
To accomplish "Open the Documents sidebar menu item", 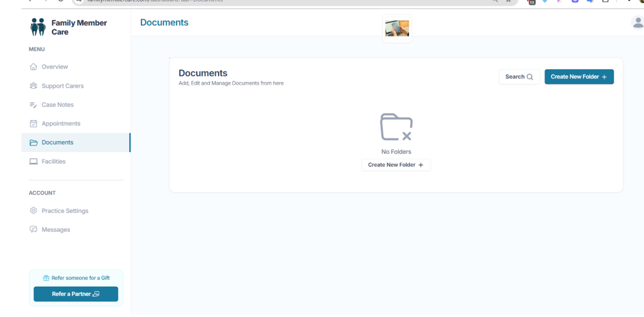I will pos(58,142).
